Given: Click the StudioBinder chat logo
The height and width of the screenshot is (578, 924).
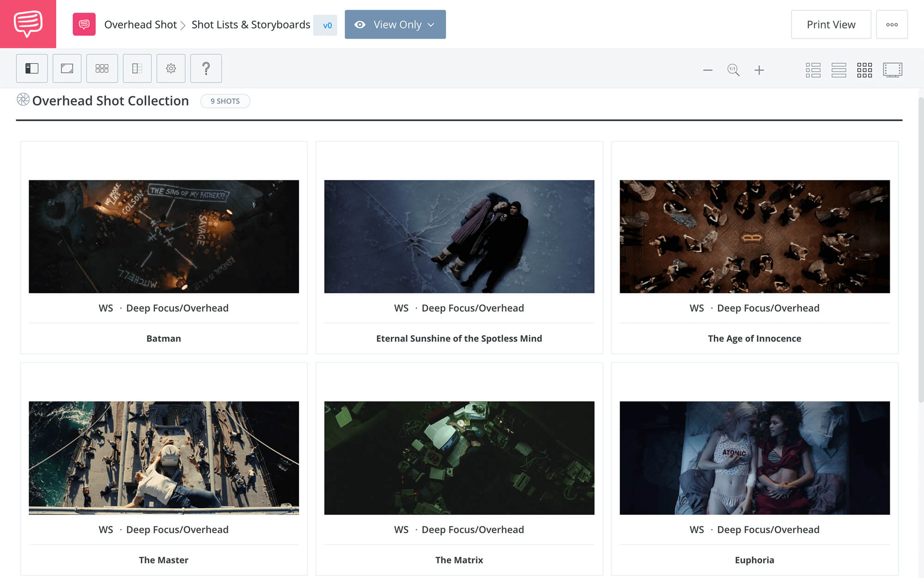Looking at the screenshot, I should pyautogui.click(x=28, y=24).
